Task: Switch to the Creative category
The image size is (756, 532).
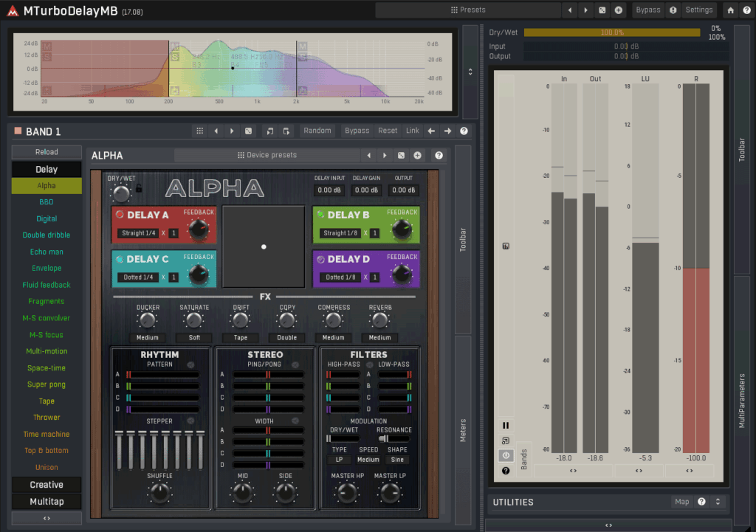Action: coord(47,485)
